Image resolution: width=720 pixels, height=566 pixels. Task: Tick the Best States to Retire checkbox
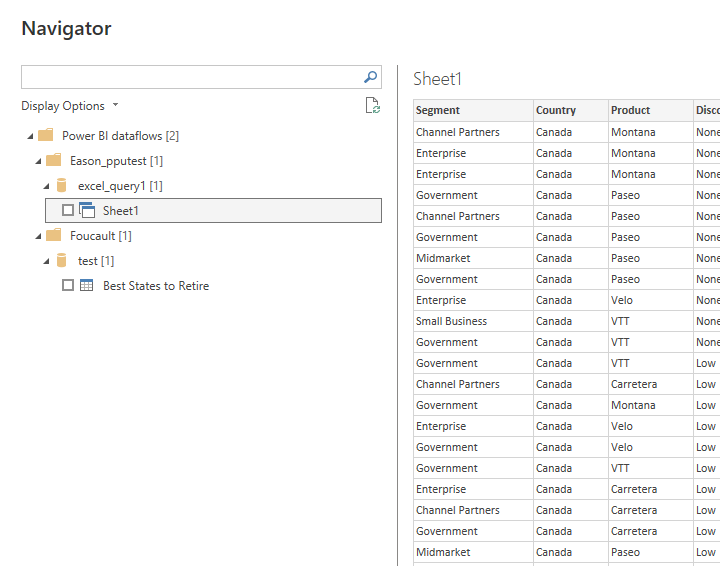pyautogui.click(x=68, y=286)
